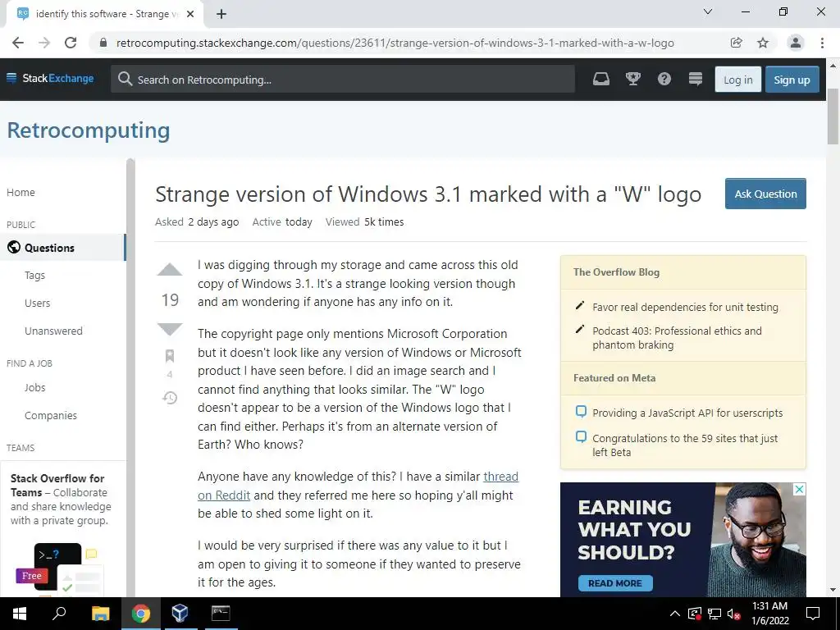840x630 pixels.
Task: Focus the Search on Retrocomputing field
Action: 343,80
